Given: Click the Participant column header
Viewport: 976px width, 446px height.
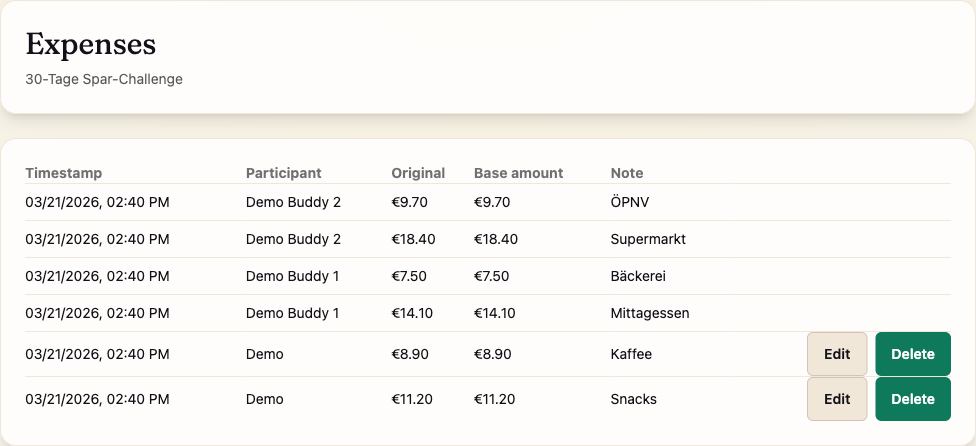Looking at the screenshot, I should tap(284, 173).
